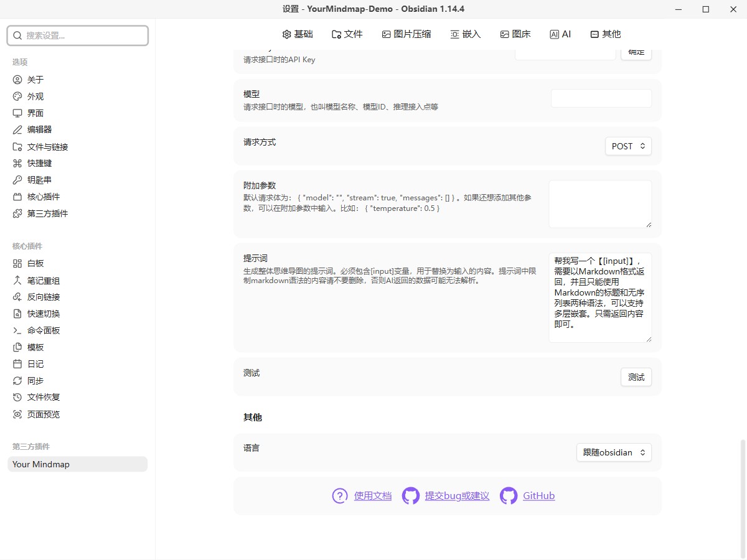The height and width of the screenshot is (560, 747).
Task: Switch to the 图床 tab
Action: [515, 34]
